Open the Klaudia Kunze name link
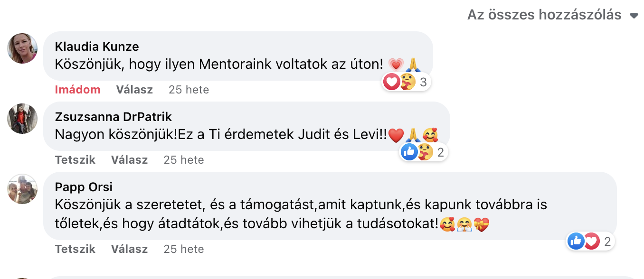644x279 pixels. 97,46
